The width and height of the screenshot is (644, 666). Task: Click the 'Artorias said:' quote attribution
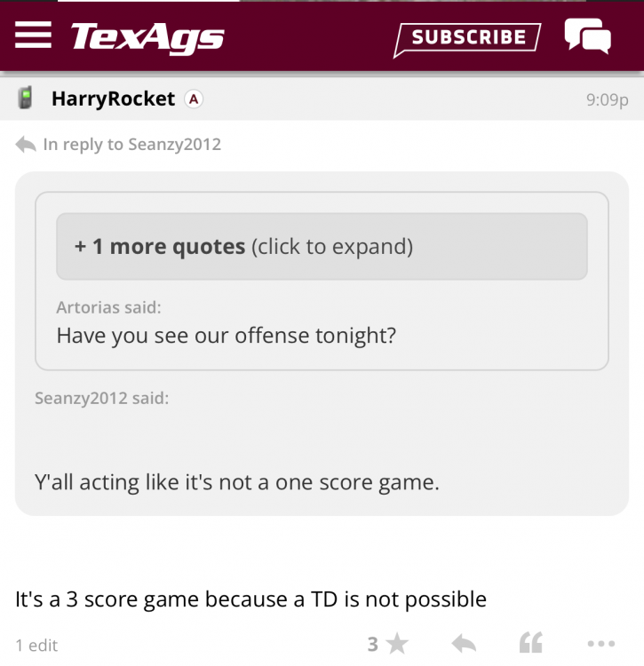108,307
